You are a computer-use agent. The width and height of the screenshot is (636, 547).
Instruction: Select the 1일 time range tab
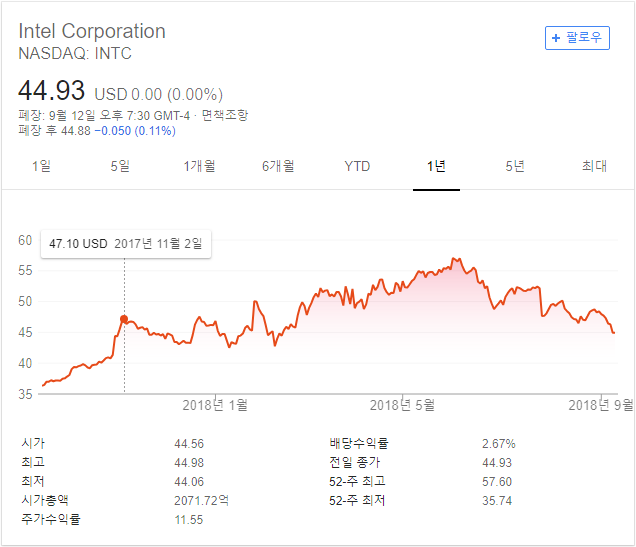tap(41, 166)
